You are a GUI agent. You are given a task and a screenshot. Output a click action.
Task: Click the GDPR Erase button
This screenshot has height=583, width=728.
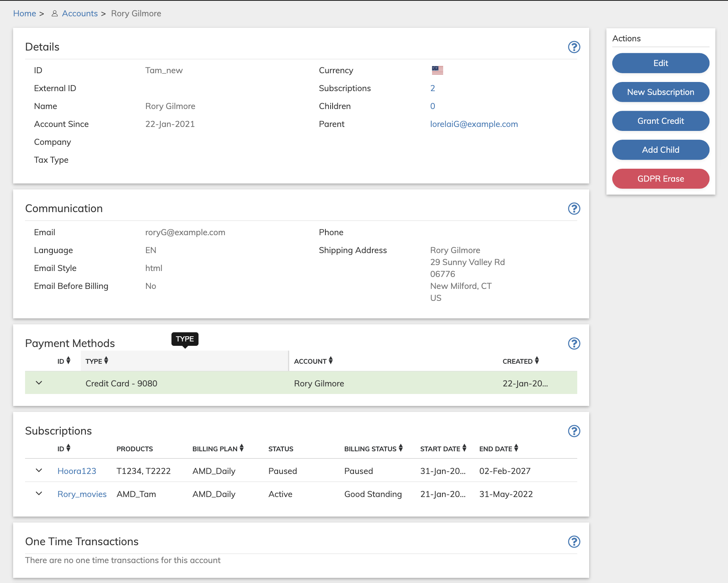(661, 179)
